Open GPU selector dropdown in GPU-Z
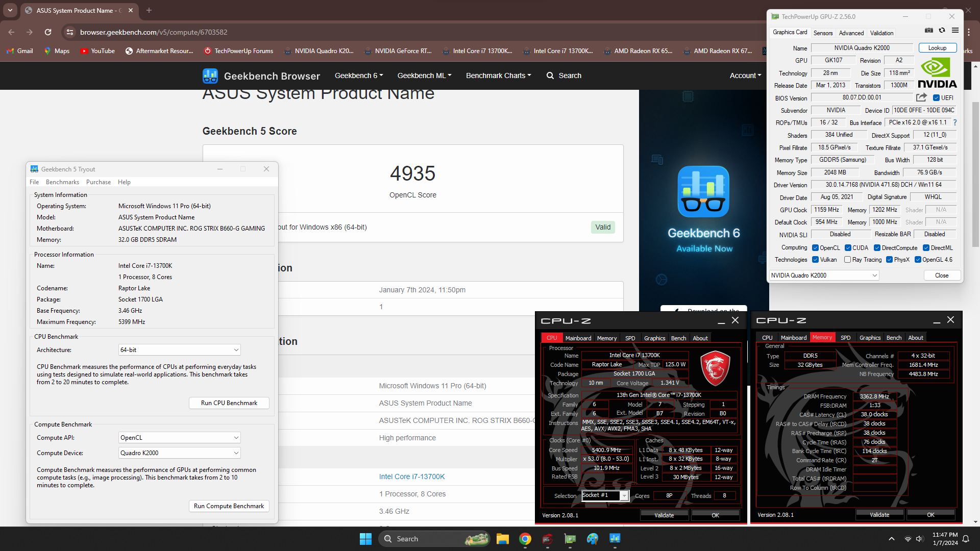 (824, 275)
